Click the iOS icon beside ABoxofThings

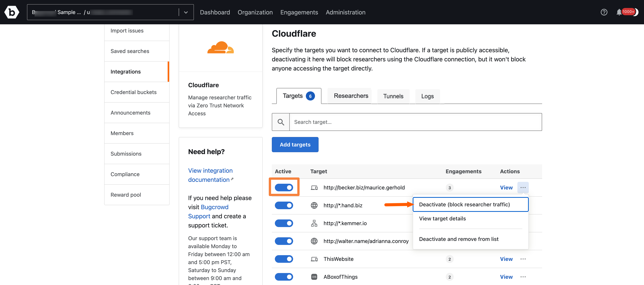point(314,277)
